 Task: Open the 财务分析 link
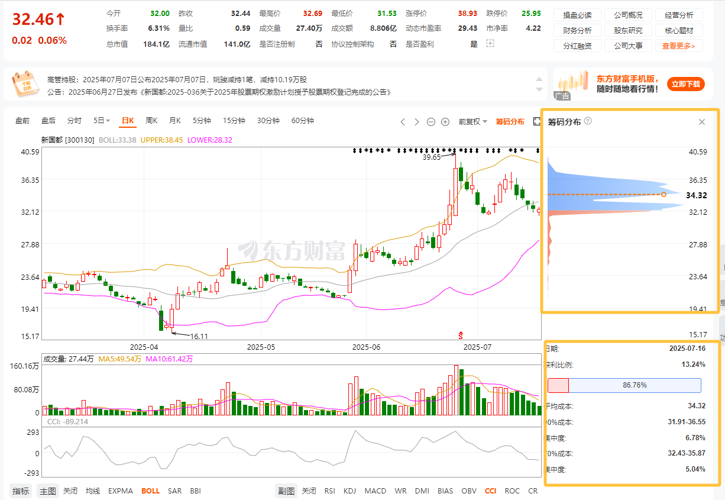click(578, 31)
